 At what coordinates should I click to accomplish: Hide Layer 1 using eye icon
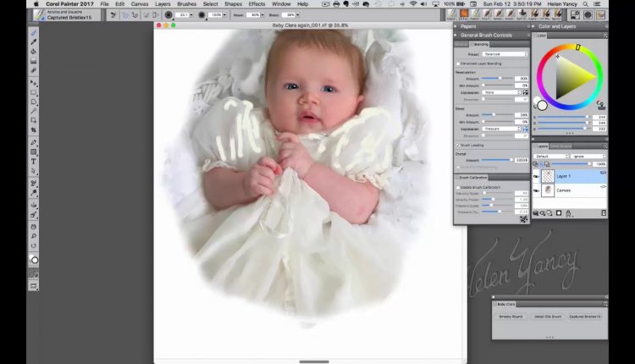536,176
